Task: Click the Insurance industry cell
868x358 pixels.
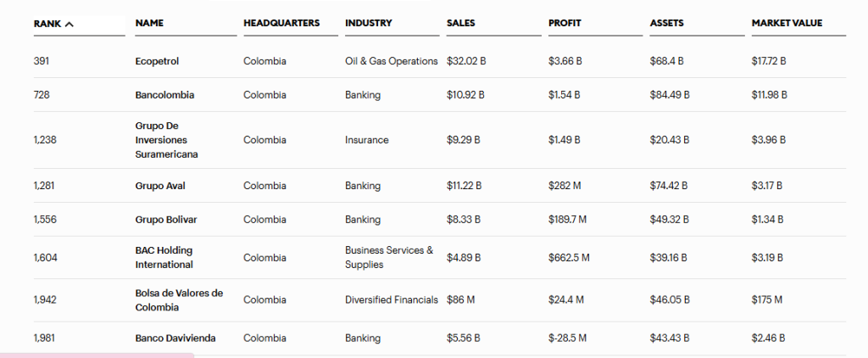Action: (x=367, y=140)
